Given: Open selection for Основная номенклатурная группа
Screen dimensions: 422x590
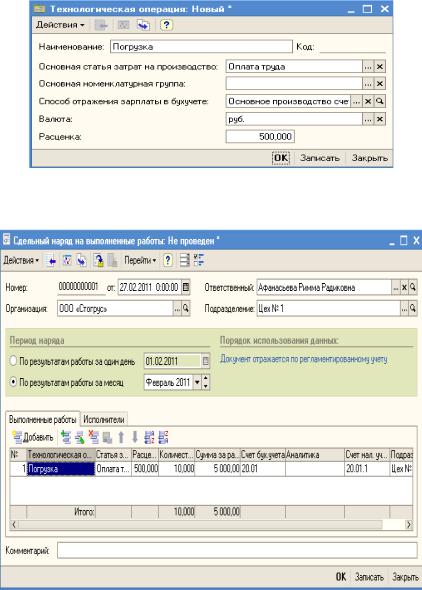Looking at the screenshot, I should (368, 84).
